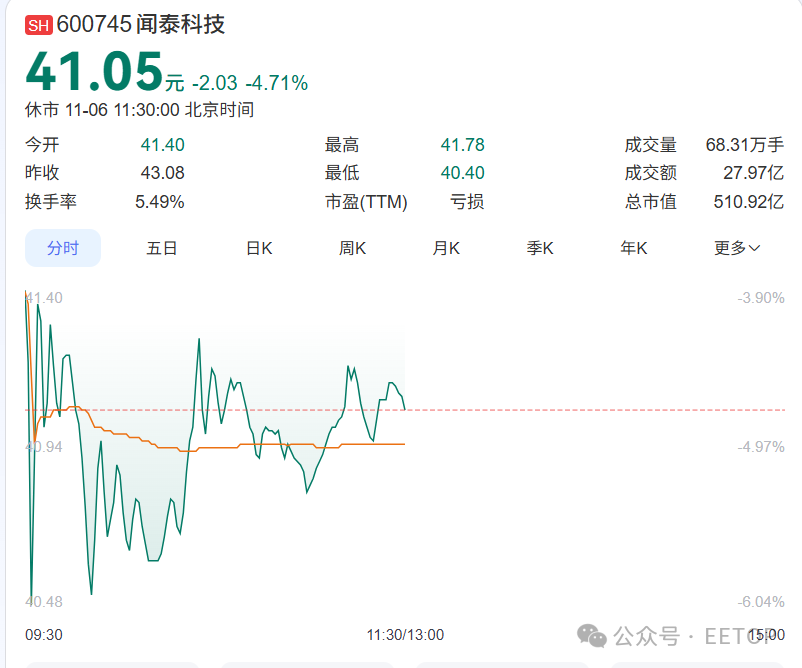Click the SH exchange badge icon

41,24
